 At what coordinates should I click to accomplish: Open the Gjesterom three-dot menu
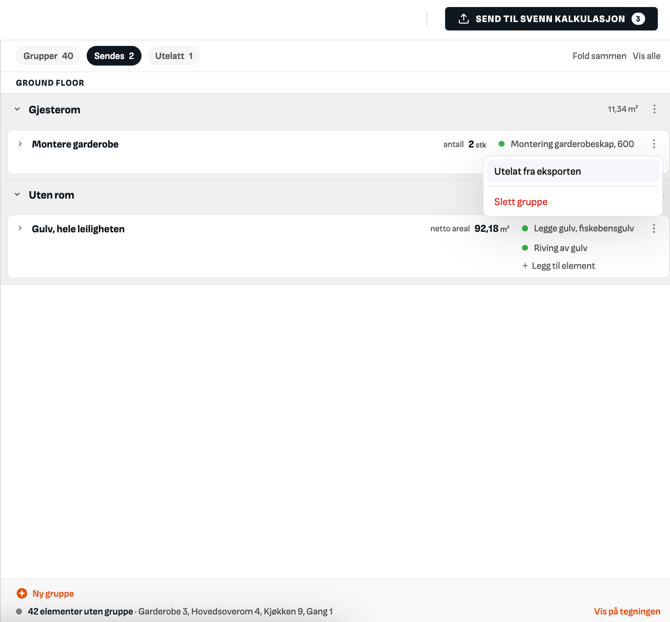[x=654, y=109]
